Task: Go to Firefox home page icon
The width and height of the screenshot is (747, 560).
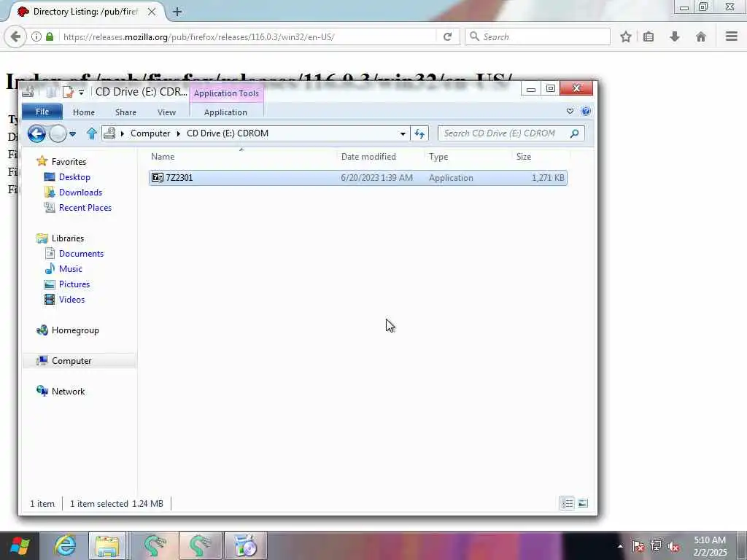Action: tap(701, 36)
